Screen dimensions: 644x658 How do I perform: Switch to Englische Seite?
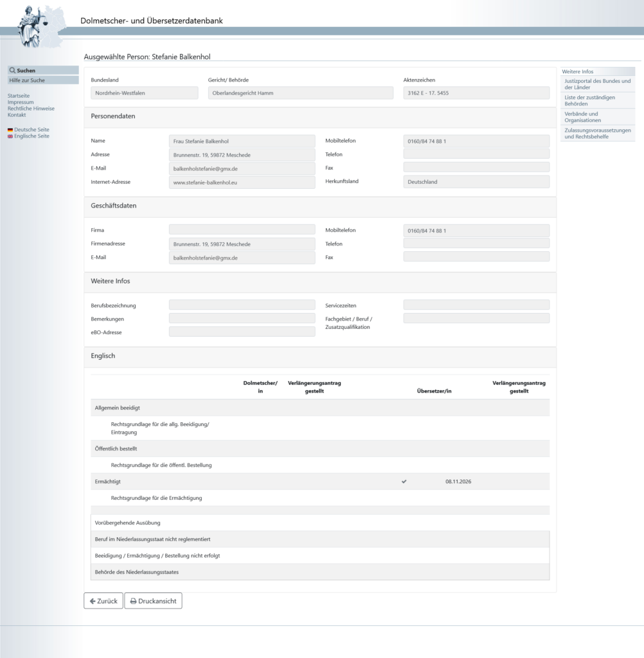coord(31,136)
